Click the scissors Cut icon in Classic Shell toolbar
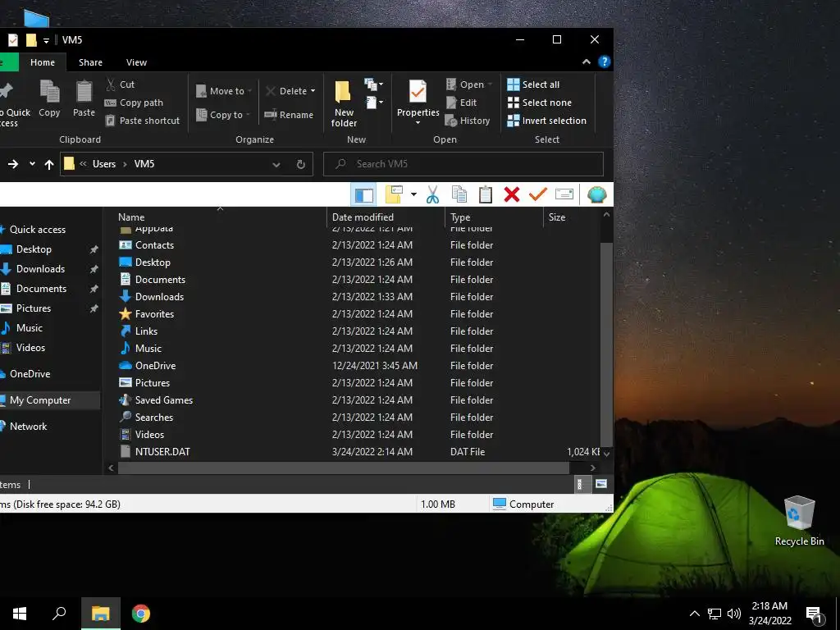The width and height of the screenshot is (840, 630). tap(432, 194)
